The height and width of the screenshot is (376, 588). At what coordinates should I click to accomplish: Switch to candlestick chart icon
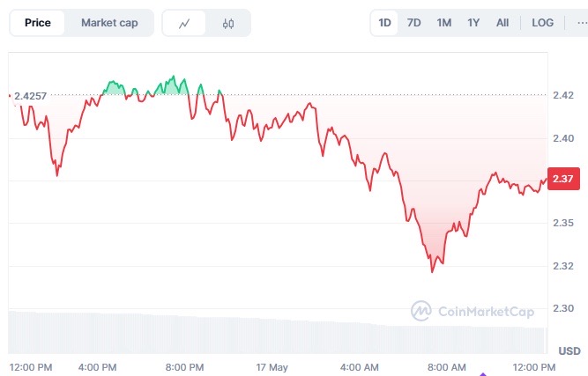tap(228, 23)
